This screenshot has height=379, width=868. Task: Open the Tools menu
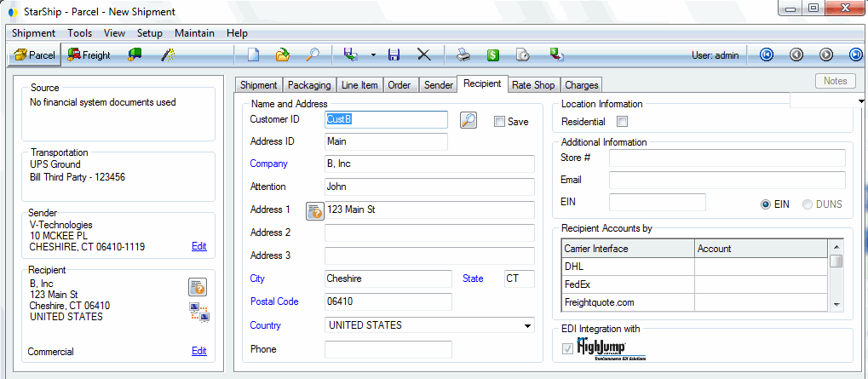(80, 33)
